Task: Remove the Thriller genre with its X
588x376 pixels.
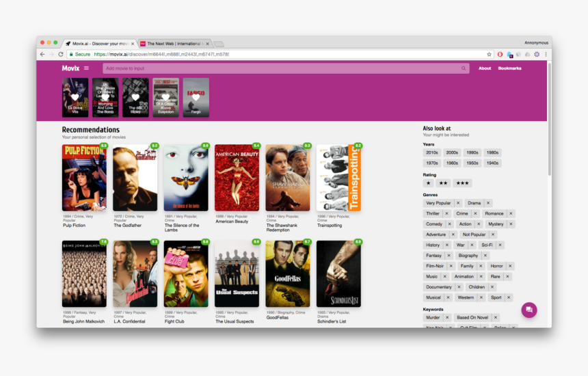Action: [446, 213]
